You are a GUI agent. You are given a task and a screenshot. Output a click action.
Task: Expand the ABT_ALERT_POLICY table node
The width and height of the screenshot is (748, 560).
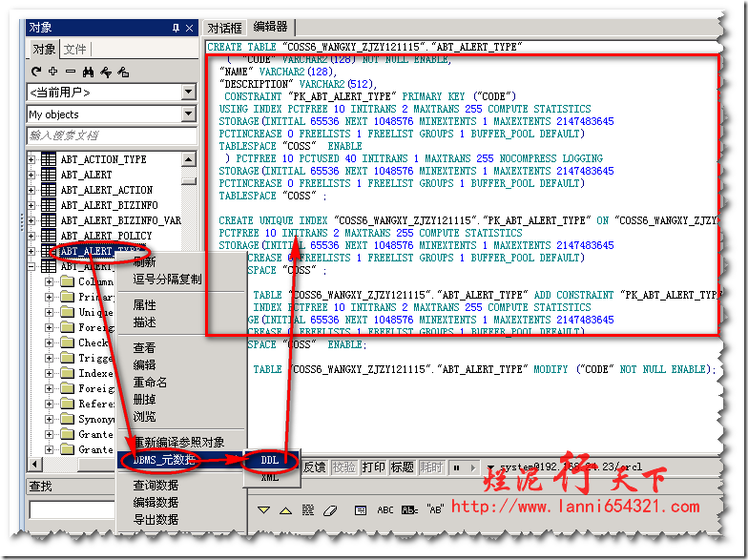(x=32, y=236)
